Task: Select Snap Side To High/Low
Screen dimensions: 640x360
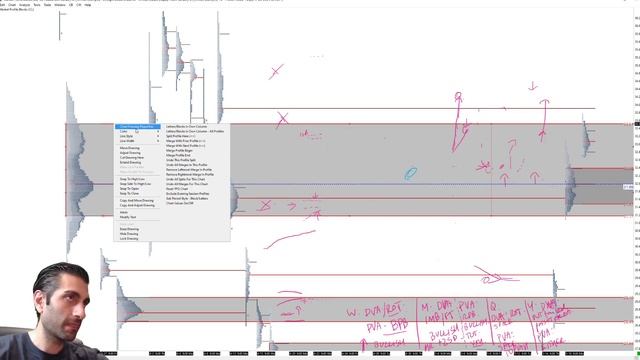Action: (135, 184)
